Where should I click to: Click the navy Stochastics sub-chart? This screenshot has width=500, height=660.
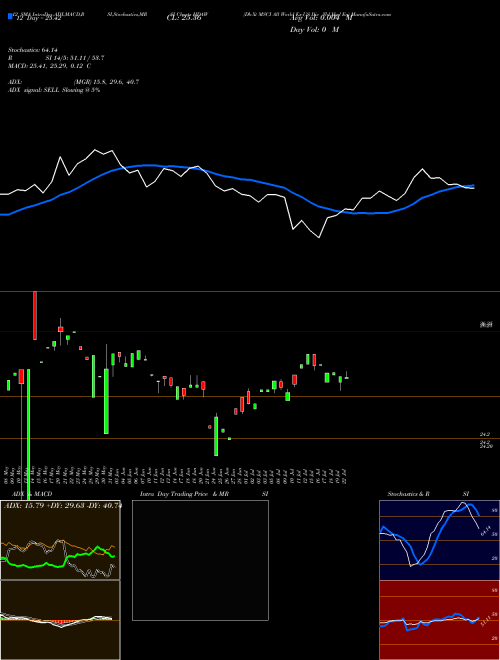(439, 540)
